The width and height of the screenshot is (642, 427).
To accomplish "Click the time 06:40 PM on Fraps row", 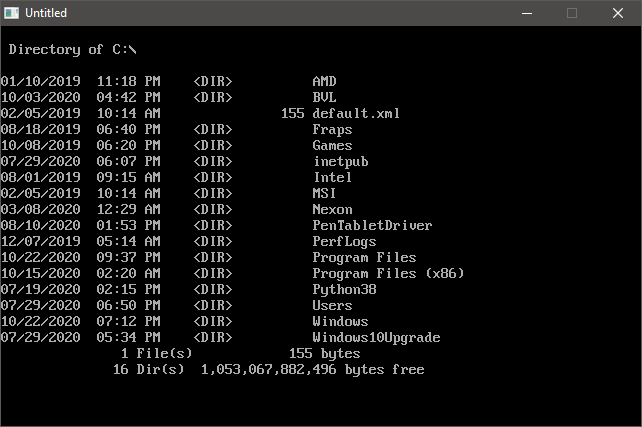I will (x=129, y=129).
